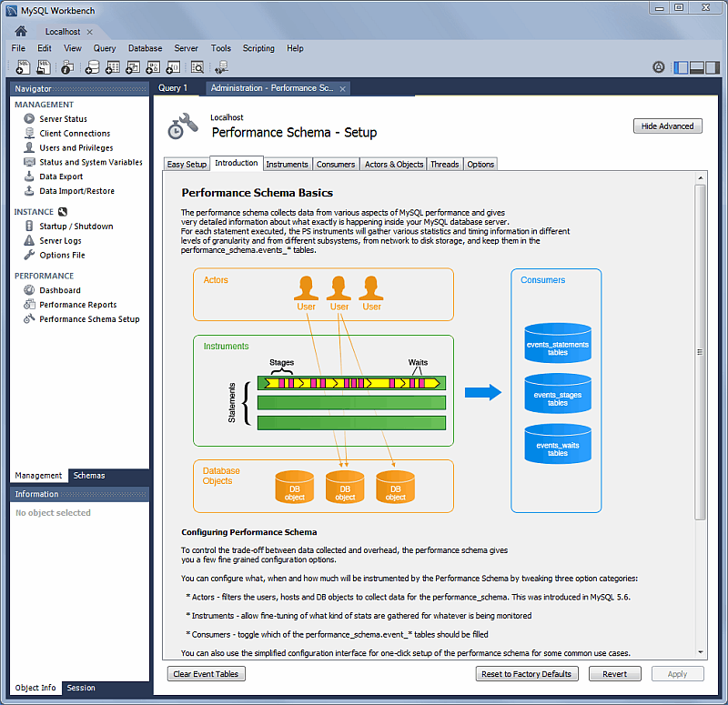Open the schema inspector toolbar icon

[67, 67]
